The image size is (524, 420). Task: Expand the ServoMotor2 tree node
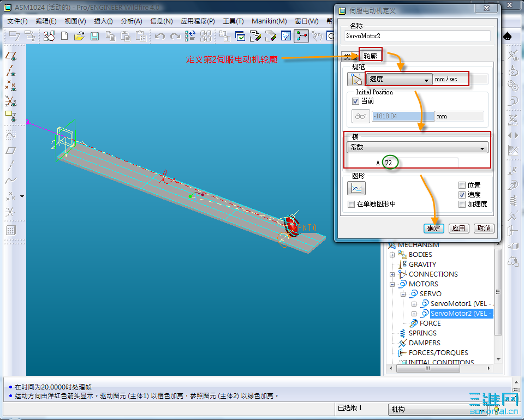click(x=414, y=314)
